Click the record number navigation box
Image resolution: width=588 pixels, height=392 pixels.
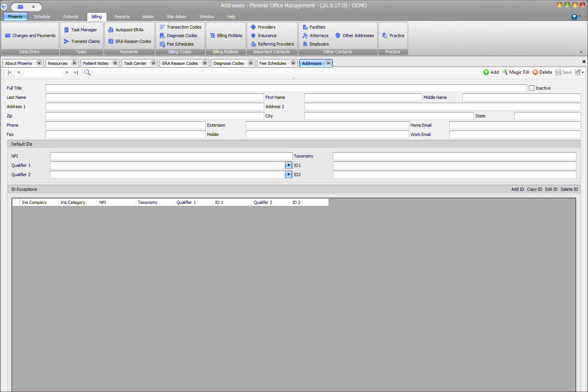click(43, 72)
